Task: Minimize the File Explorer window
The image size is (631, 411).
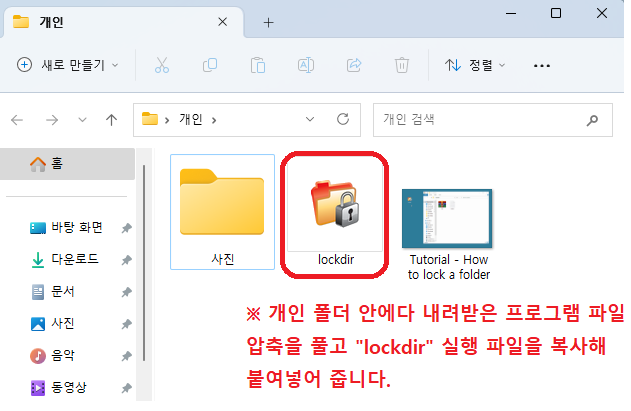Action: 511,14
